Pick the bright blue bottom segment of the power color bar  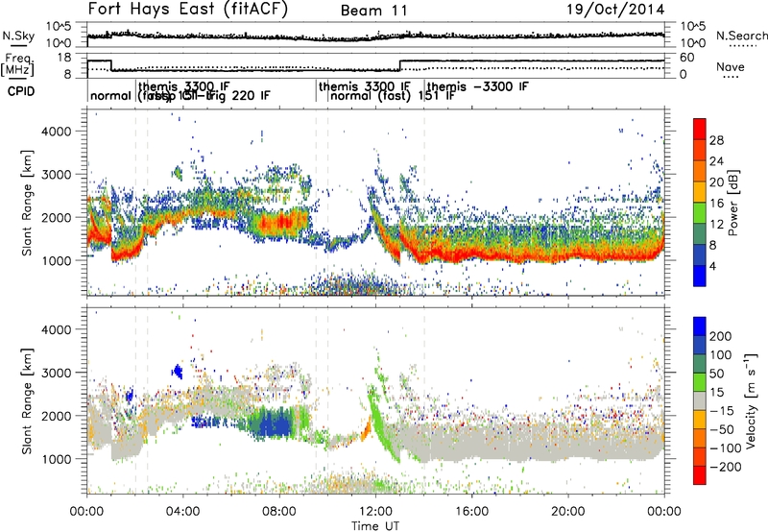(x=700, y=276)
